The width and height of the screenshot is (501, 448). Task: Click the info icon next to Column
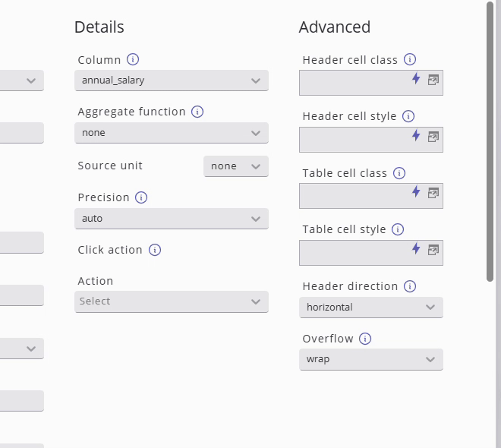coord(133,59)
